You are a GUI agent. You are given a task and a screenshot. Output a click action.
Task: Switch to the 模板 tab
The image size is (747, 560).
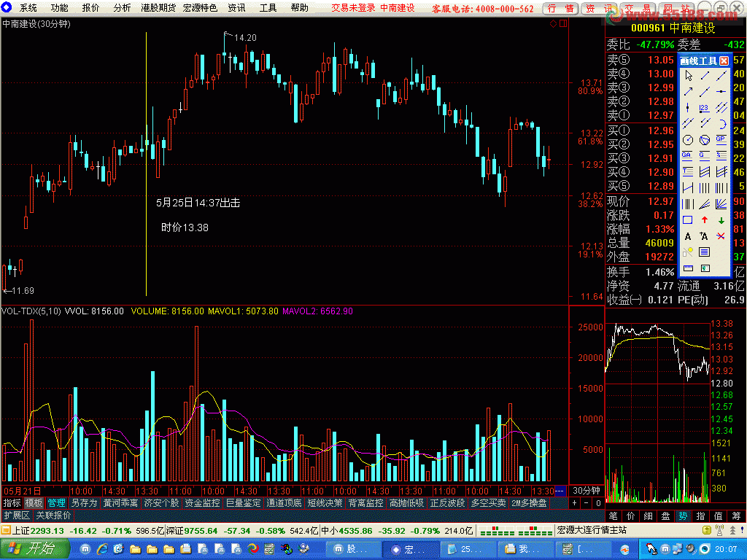click(34, 503)
